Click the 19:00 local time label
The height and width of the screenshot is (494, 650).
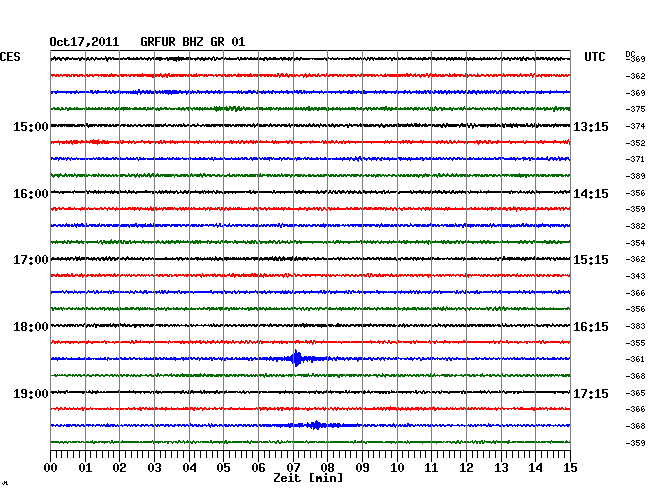[31, 393]
